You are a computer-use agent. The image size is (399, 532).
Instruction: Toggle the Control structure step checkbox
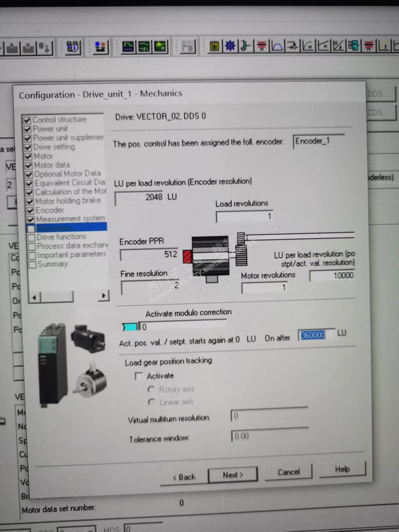[x=27, y=120]
